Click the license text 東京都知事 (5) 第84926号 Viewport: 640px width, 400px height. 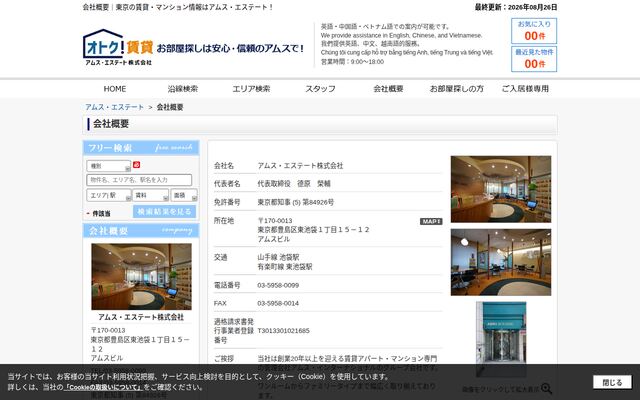tap(296, 202)
